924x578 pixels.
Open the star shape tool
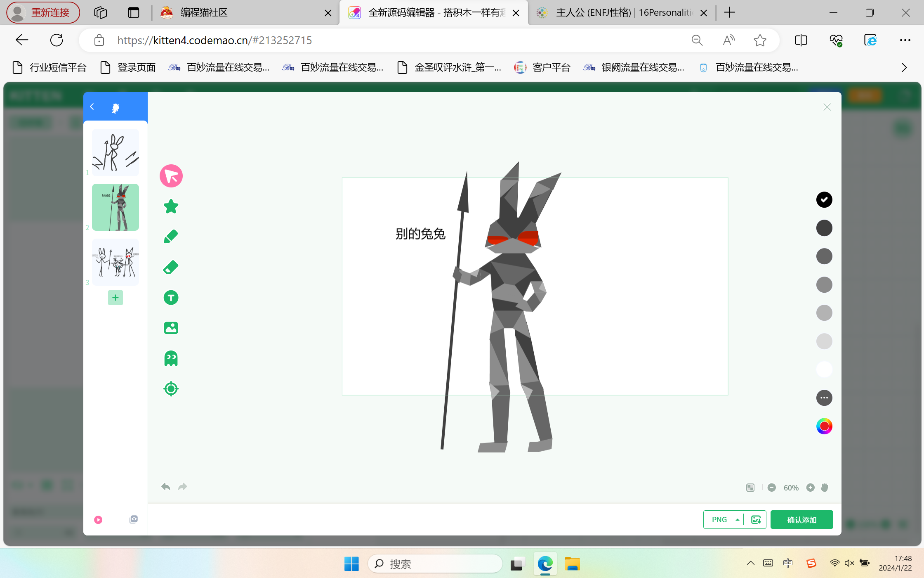[171, 206]
